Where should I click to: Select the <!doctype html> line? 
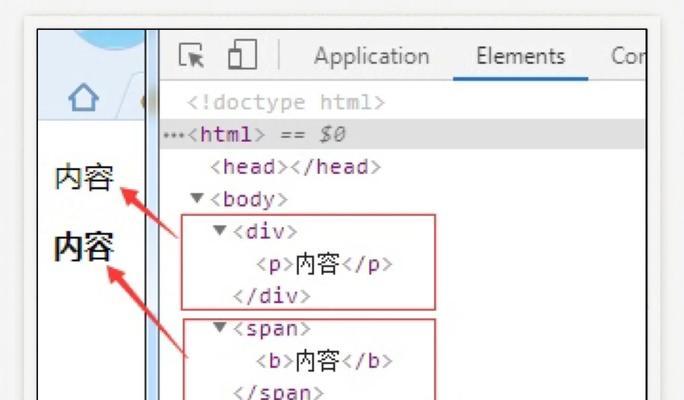pos(286,103)
